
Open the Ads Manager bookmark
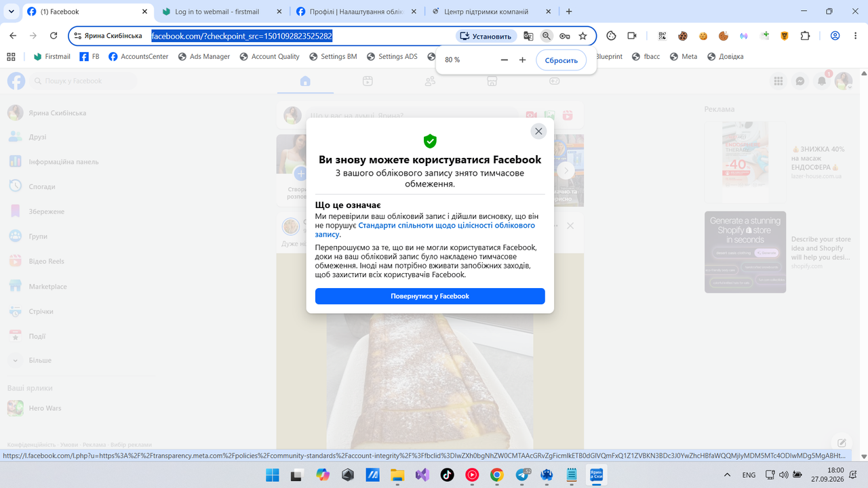click(x=204, y=57)
